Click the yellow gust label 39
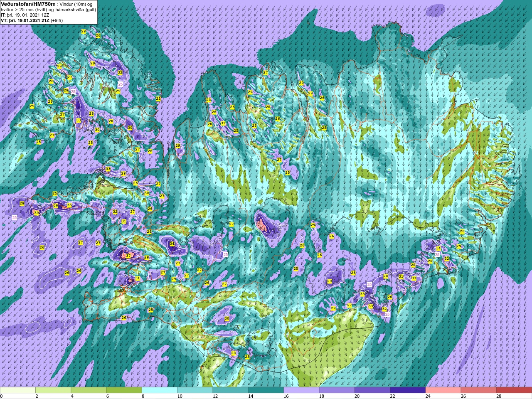This screenshot has width=532, height=399. [37, 213]
